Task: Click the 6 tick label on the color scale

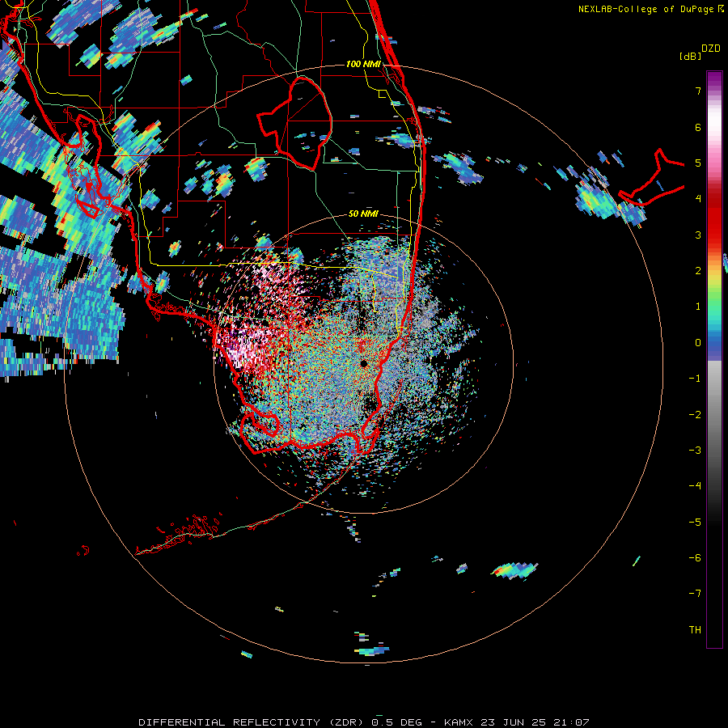Action: (x=698, y=127)
